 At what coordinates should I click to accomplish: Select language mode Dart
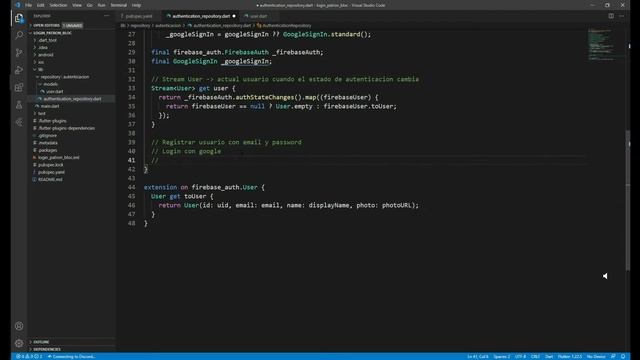549,356
